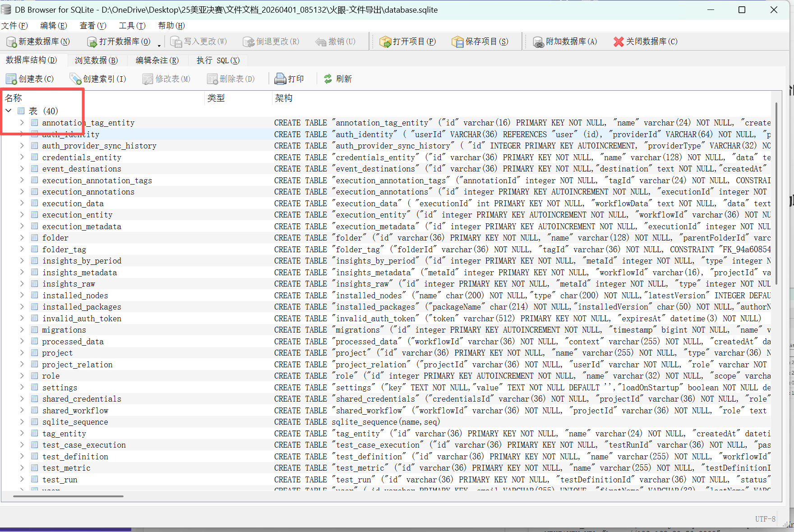Click table icon beside folder_tag

[x=34, y=250]
